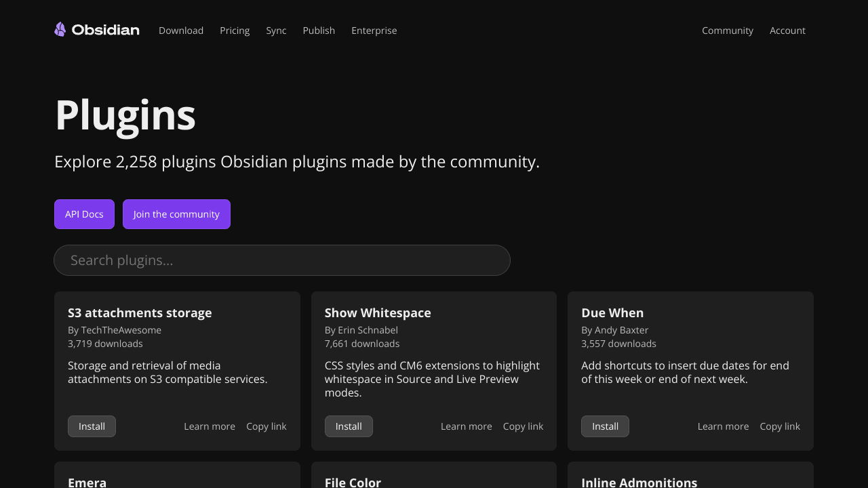Viewport: 868px width, 488px height.
Task: Learn more about Show Whitespace
Action: coord(467,426)
